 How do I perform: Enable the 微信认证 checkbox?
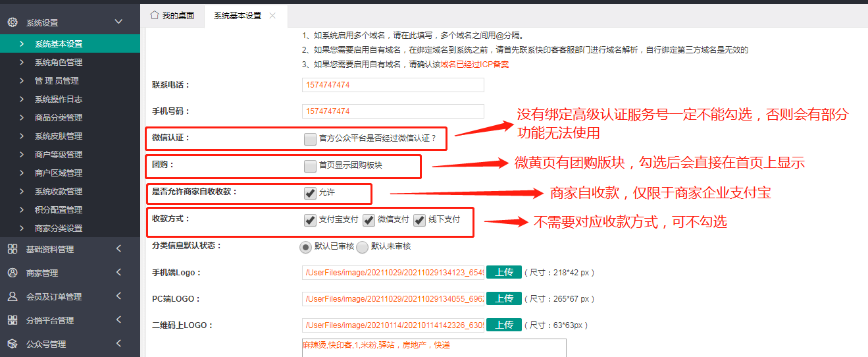pos(310,139)
